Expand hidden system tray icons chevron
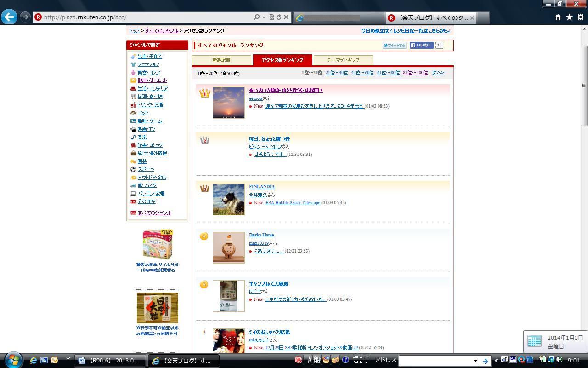Viewport: 588px width, 368px height. pyautogui.click(x=496, y=361)
